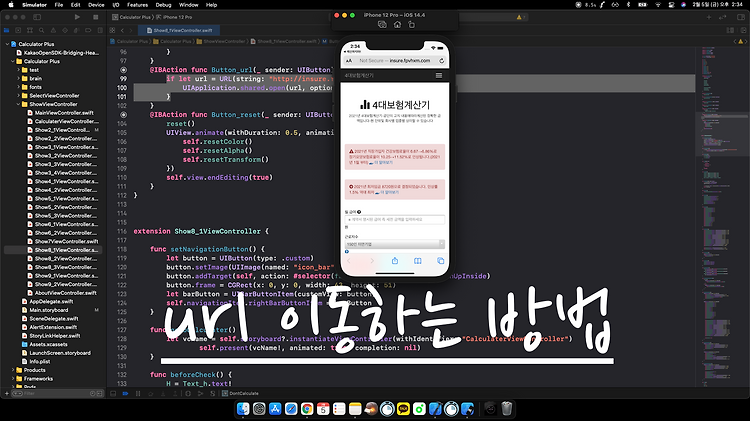The width and height of the screenshot is (750, 421).
Task: Tap the Safari share icon in simulator
Action: click(395, 261)
